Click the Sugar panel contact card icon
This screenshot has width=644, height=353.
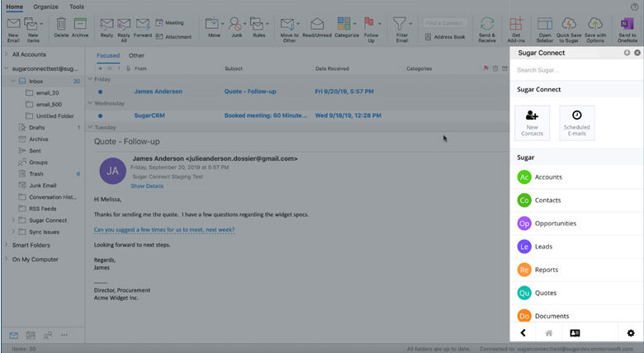click(575, 333)
